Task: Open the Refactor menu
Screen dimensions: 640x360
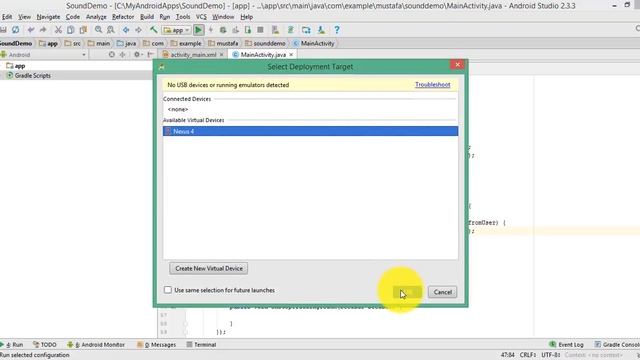Action: 123,17
